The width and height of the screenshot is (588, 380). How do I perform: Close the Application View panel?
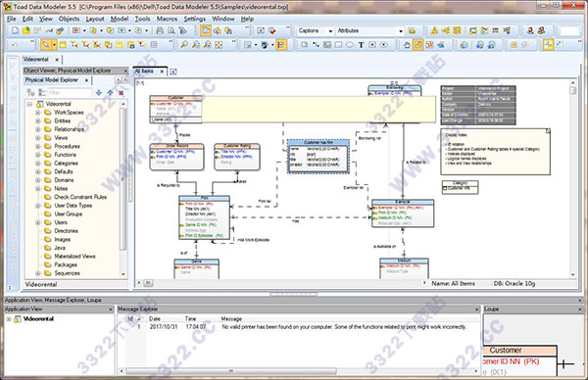pyautogui.click(x=111, y=309)
